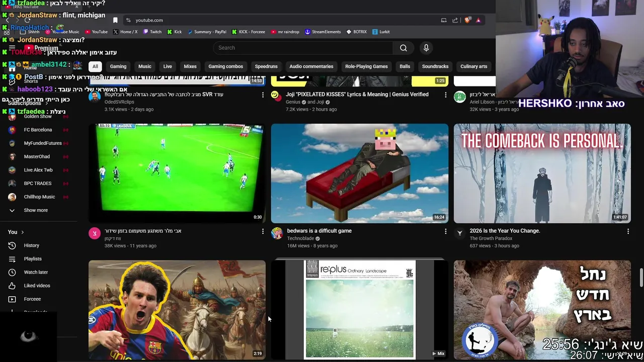Open The Growth Paradox channel avatar

click(459, 233)
